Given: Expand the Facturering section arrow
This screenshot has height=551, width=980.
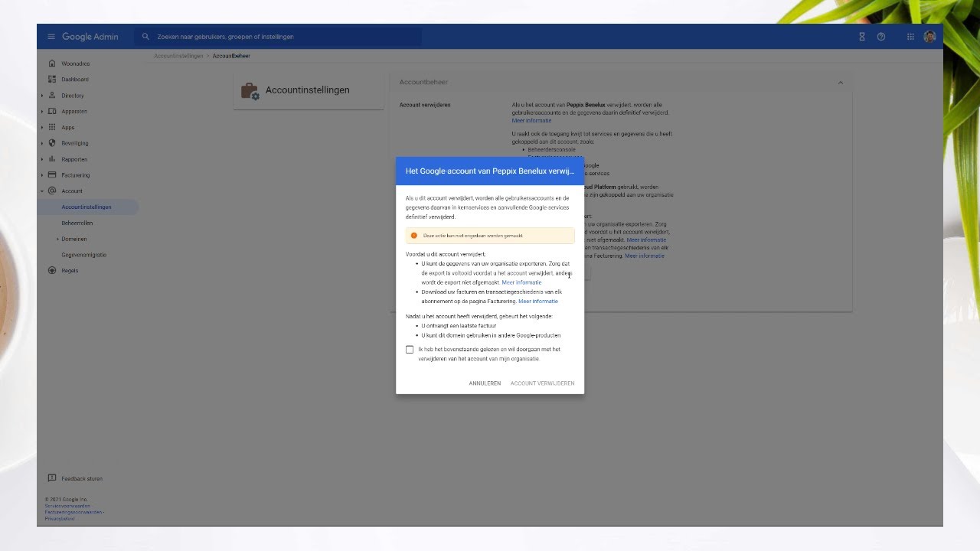Looking at the screenshot, I should 42,175.
